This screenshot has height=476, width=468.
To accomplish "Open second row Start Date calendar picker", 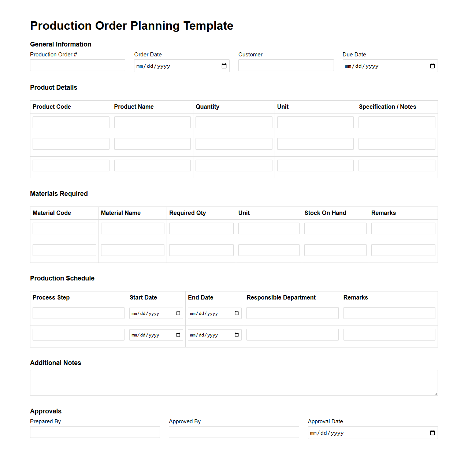I will pos(178,335).
